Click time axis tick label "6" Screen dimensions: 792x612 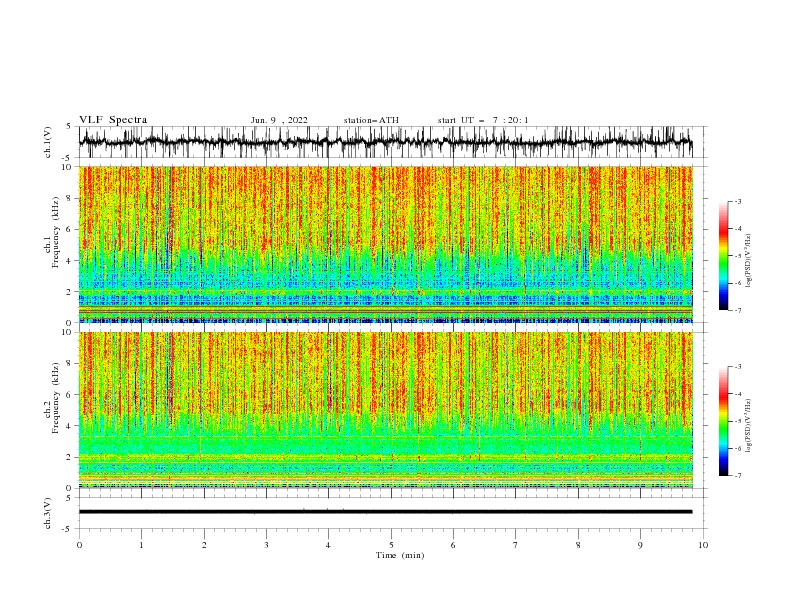(453, 545)
